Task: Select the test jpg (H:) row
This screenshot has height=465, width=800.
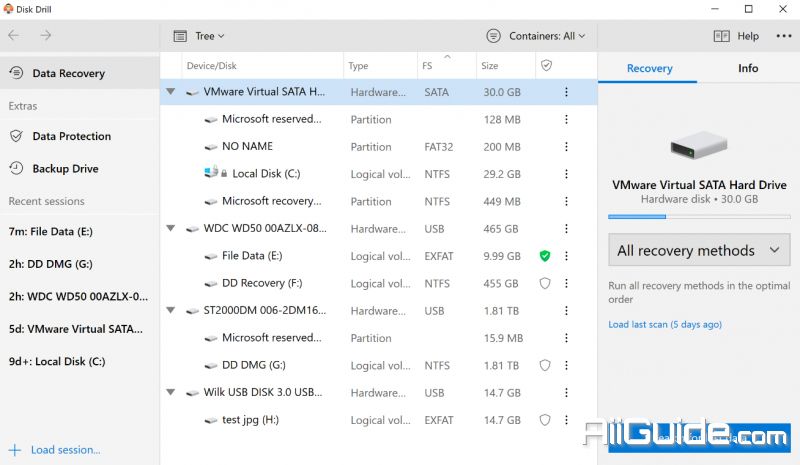Action: [379, 420]
